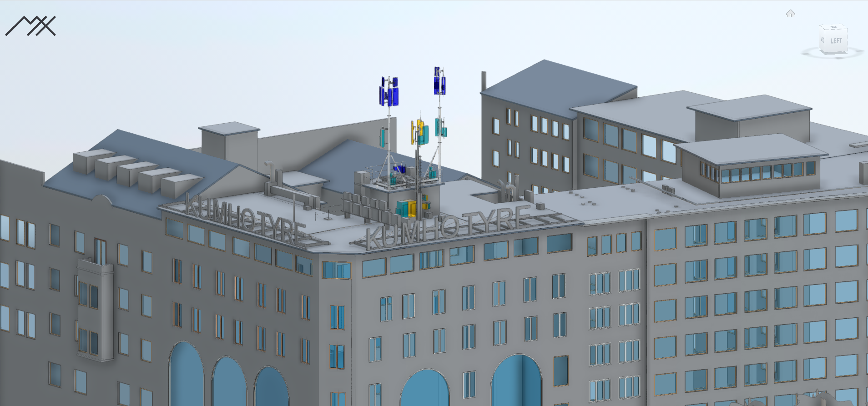Select the large teal cabinet beside the yellow cabinet
The image size is (868, 406).
click(x=402, y=208)
